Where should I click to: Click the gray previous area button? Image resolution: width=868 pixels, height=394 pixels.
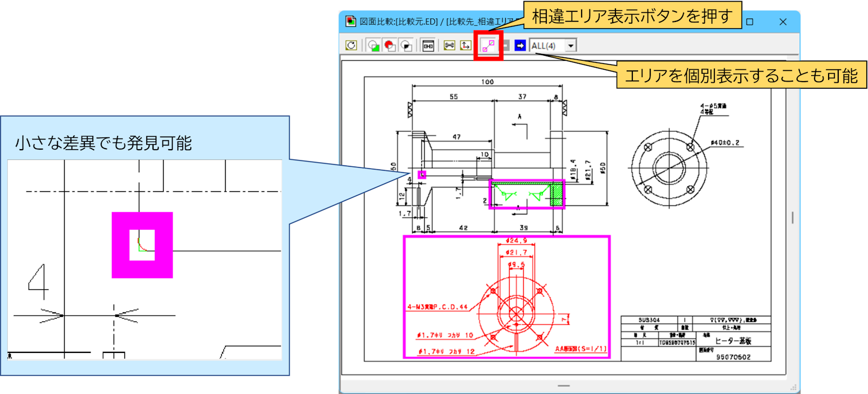click(506, 46)
